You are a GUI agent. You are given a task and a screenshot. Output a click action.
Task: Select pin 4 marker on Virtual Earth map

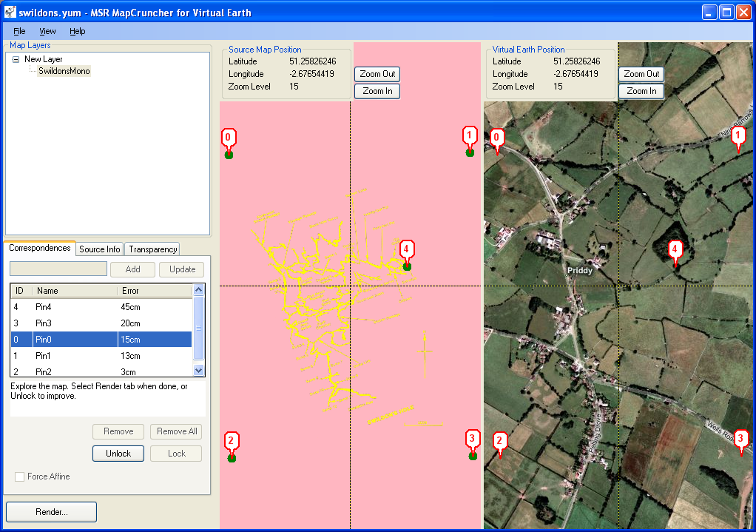(675, 250)
